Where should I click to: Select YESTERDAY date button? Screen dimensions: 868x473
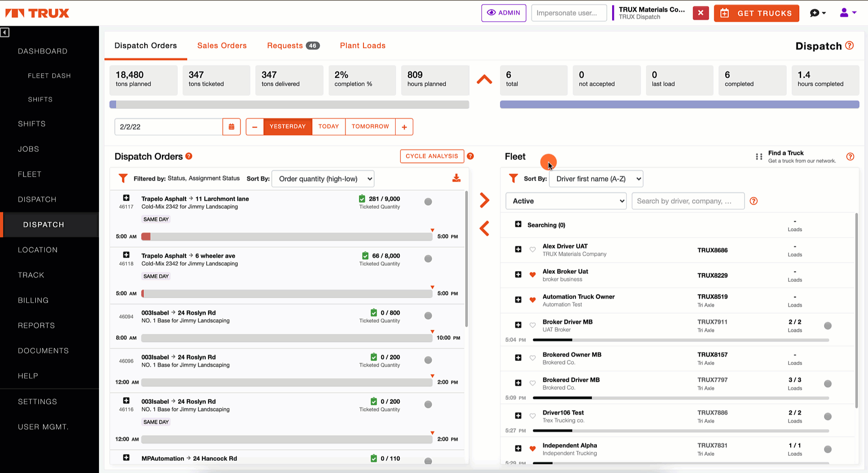(x=288, y=127)
